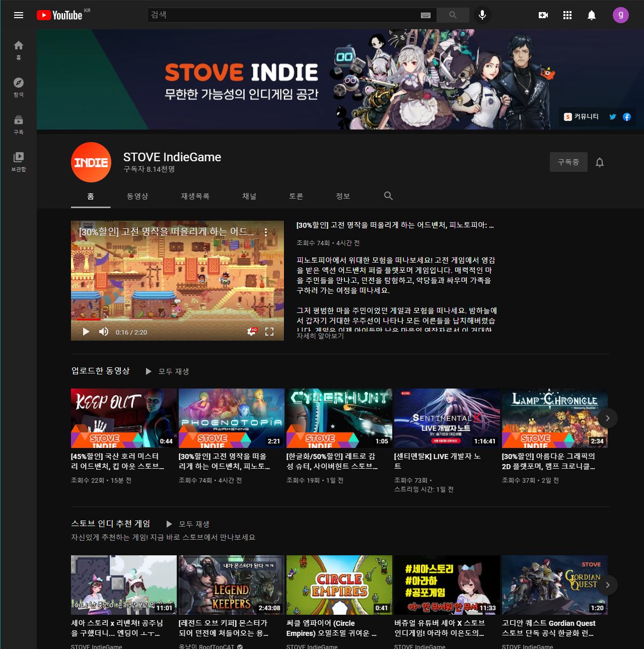The image size is (644, 649).
Task: Select the 재생목록 channel tab
Action: point(195,196)
